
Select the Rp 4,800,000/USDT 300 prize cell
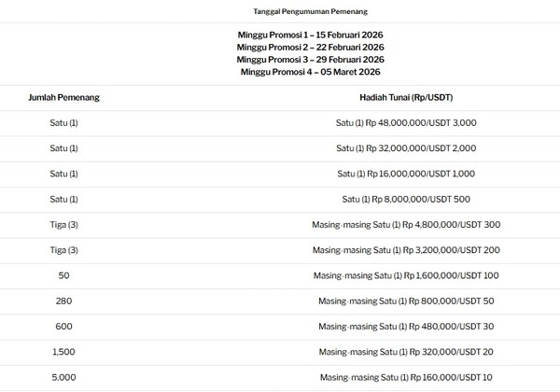click(x=406, y=225)
